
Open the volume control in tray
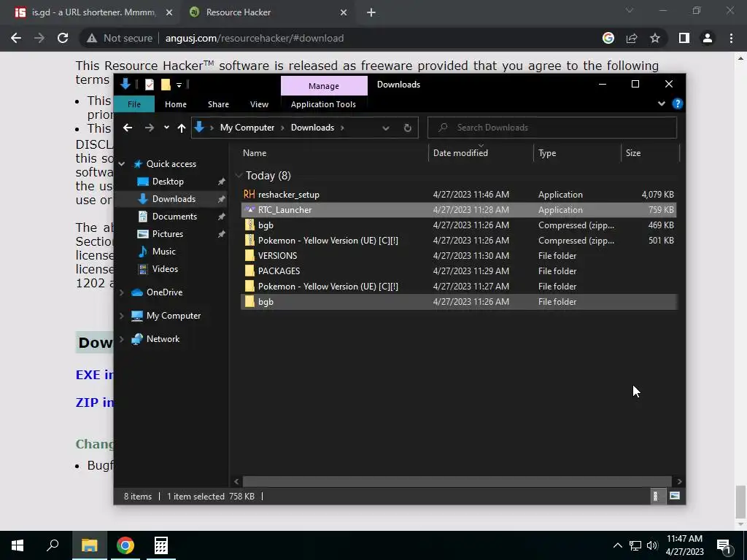tap(651, 545)
